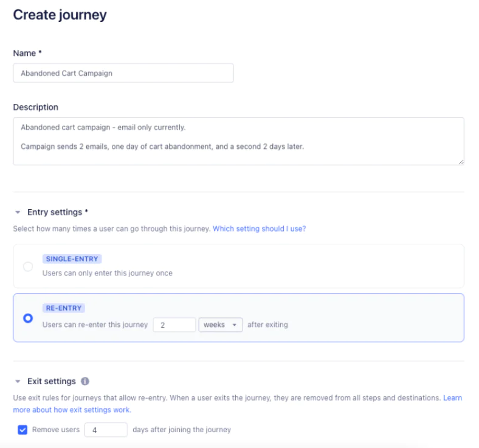Screen dimensions: 479x448
Task: Click the Exit settings heading text
Action: [52, 382]
